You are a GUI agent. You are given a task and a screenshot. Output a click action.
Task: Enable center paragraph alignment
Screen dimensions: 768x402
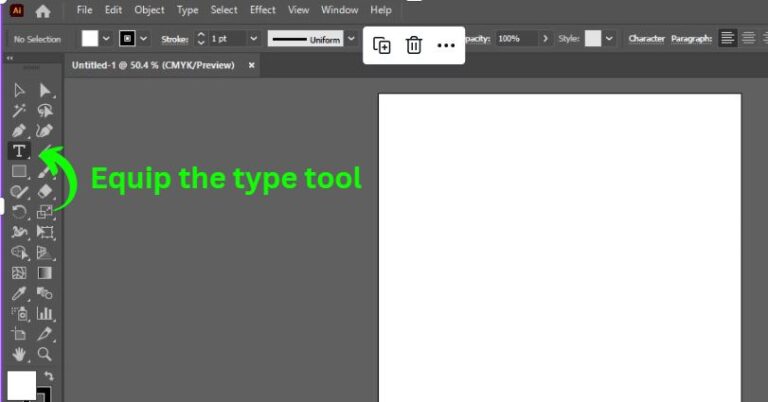tap(748, 38)
